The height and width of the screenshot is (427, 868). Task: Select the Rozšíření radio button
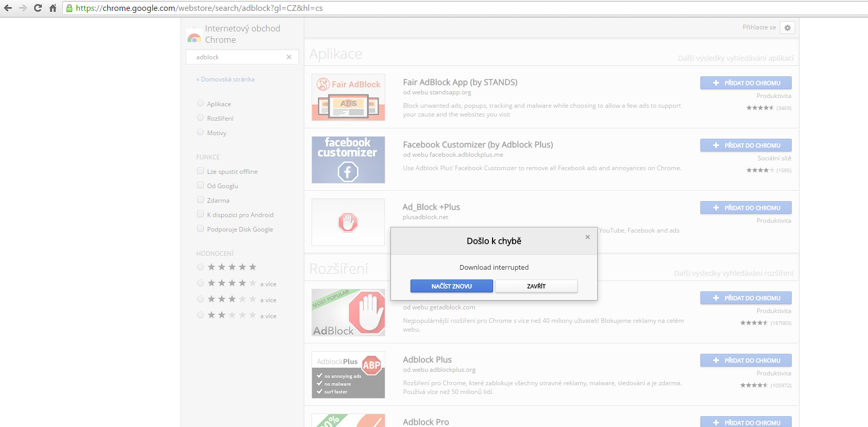point(200,118)
